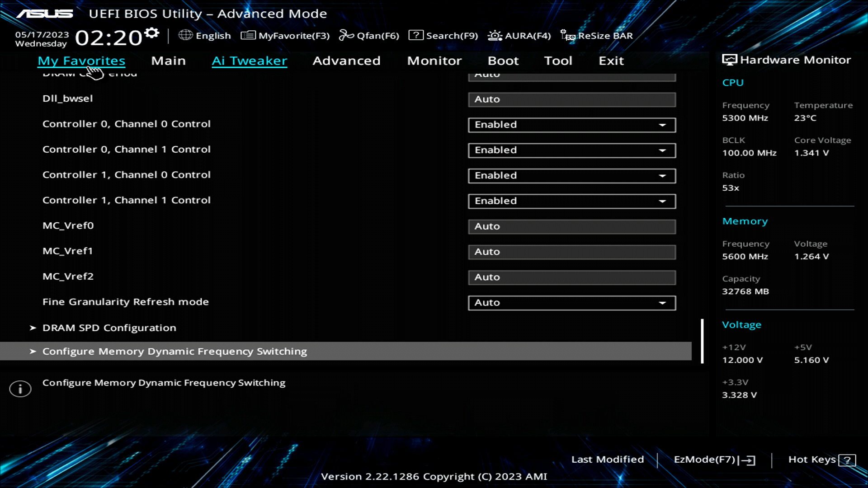Open the English language selector

(x=205, y=35)
